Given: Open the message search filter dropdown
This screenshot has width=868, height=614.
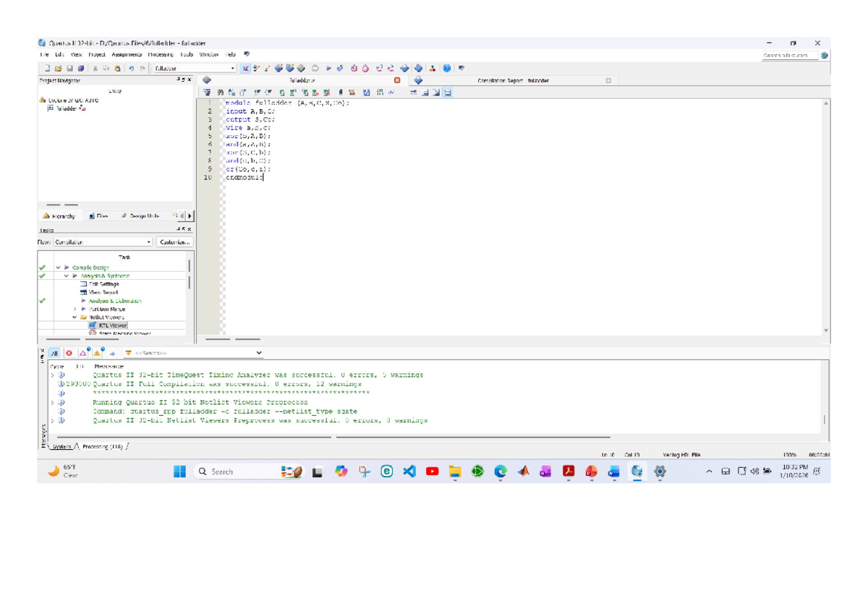Looking at the screenshot, I should 258,353.
